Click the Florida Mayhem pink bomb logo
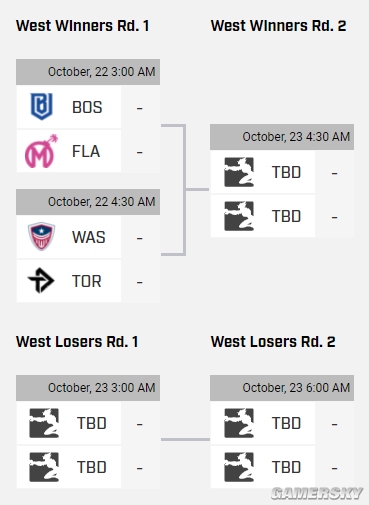Image resolution: width=369 pixels, height=505 pixels. 41,151
